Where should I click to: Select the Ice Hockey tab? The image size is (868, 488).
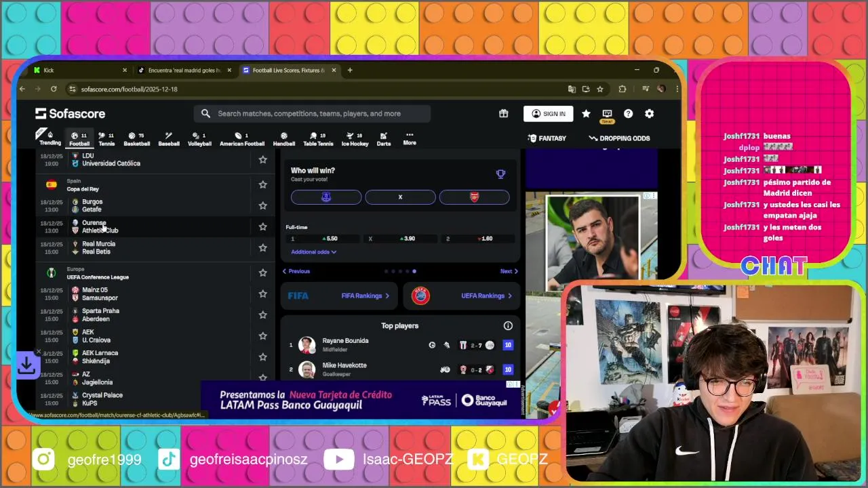click(x=355, y=138)
